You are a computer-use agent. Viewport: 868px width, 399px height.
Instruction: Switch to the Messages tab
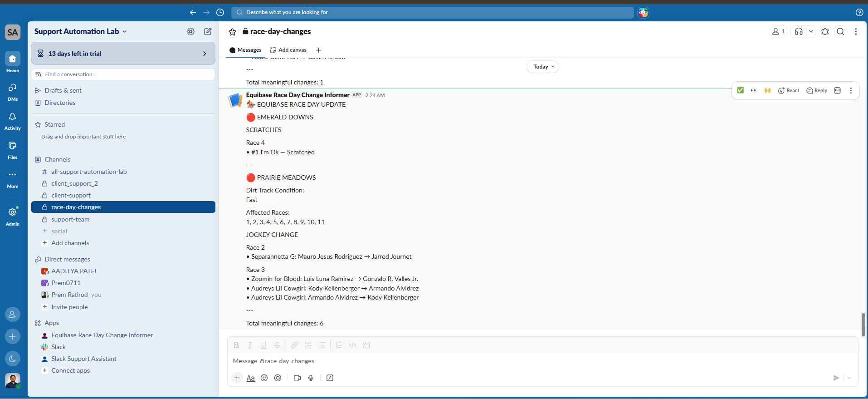245,50
